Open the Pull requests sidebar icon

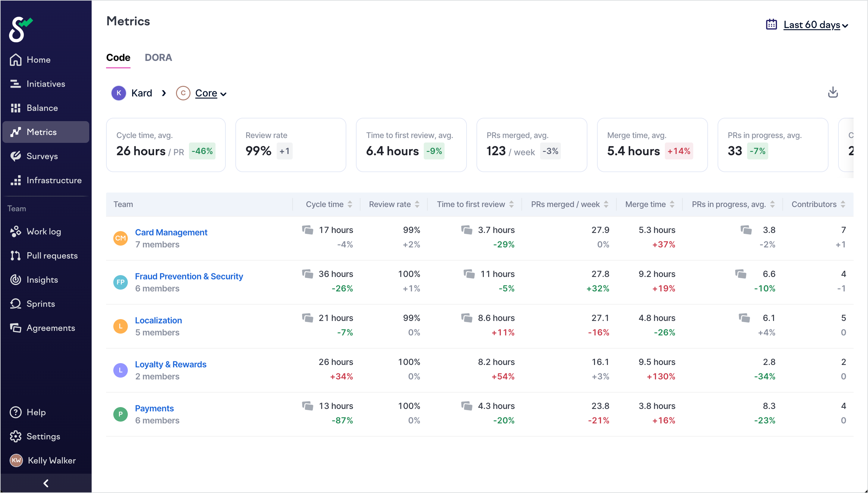(16, 256)
